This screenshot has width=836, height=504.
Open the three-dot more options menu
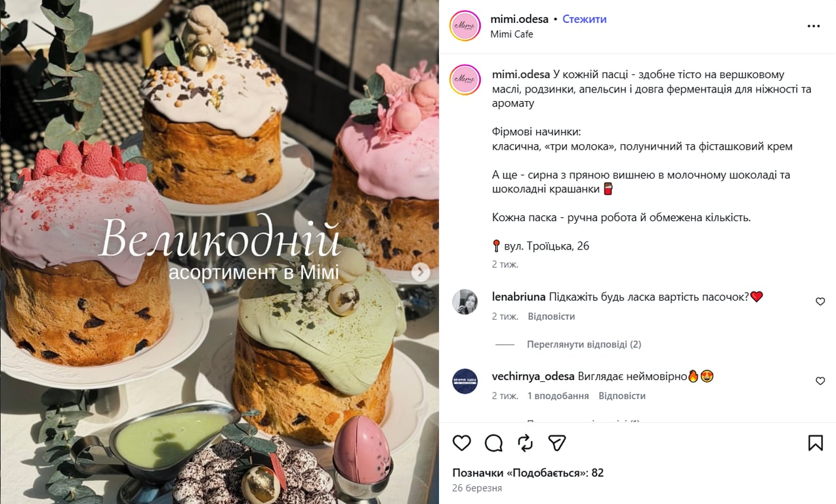[x=814, y=26]
